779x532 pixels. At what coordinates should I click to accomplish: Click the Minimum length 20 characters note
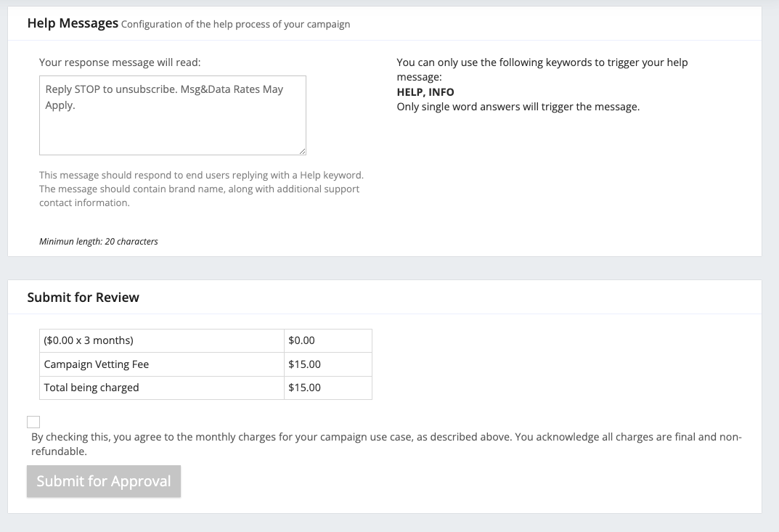click(98, 241)
